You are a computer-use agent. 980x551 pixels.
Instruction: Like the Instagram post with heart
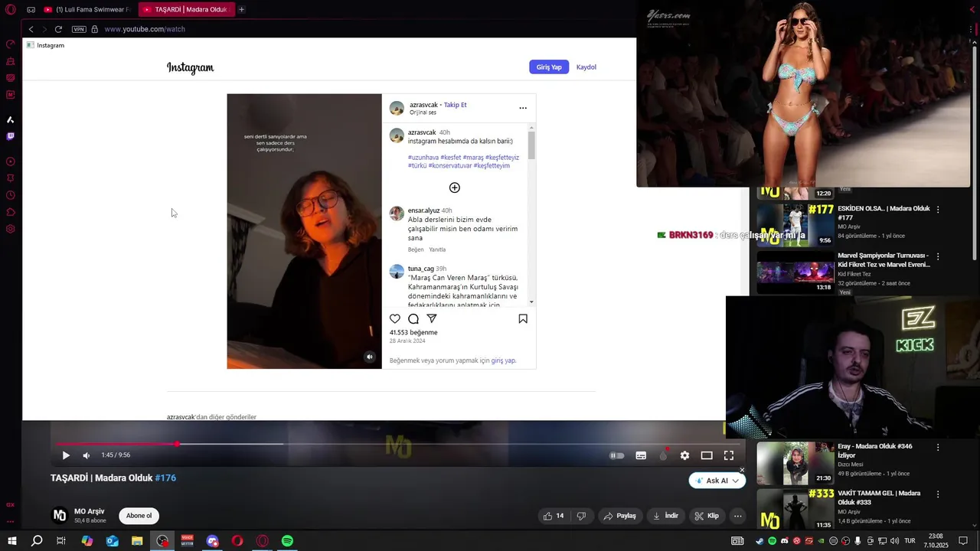(395, 318)
